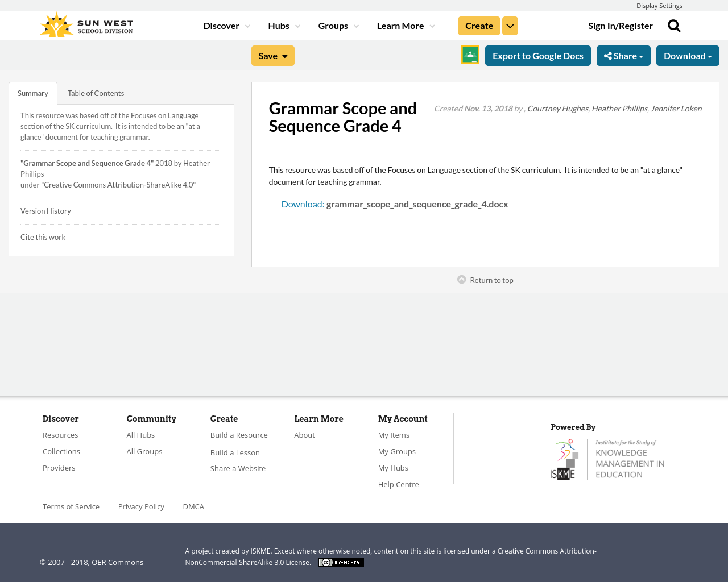
Task: Open Version History
Action: click(45, 210)
